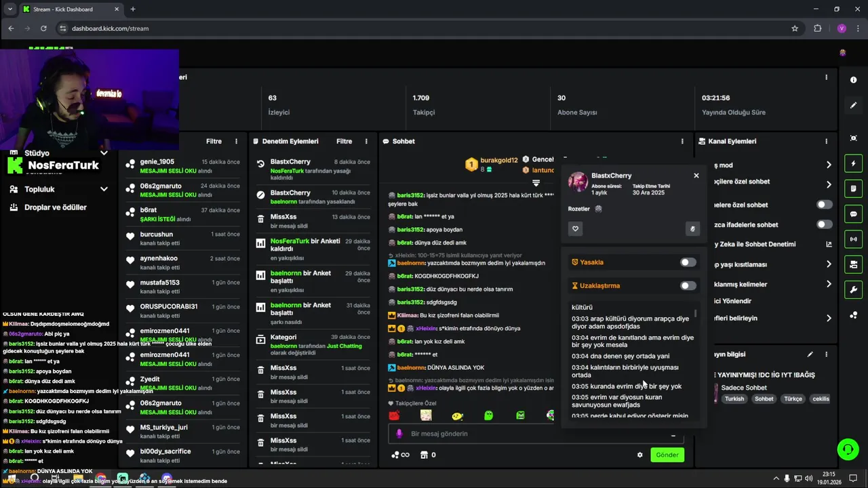This screenshot has width=868, height=488.
Task: Click the pencil edit icon in right sidebar
Action: 853,106
